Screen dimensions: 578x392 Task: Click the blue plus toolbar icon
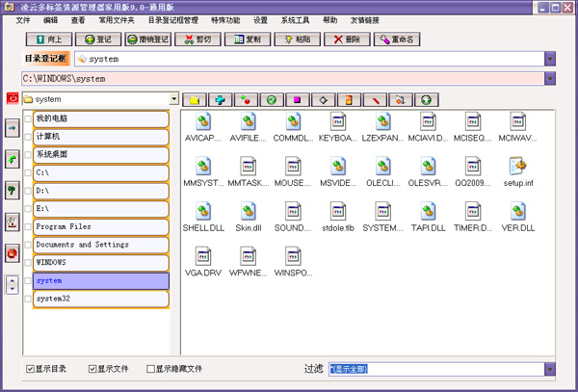click(x=220, y=100)
